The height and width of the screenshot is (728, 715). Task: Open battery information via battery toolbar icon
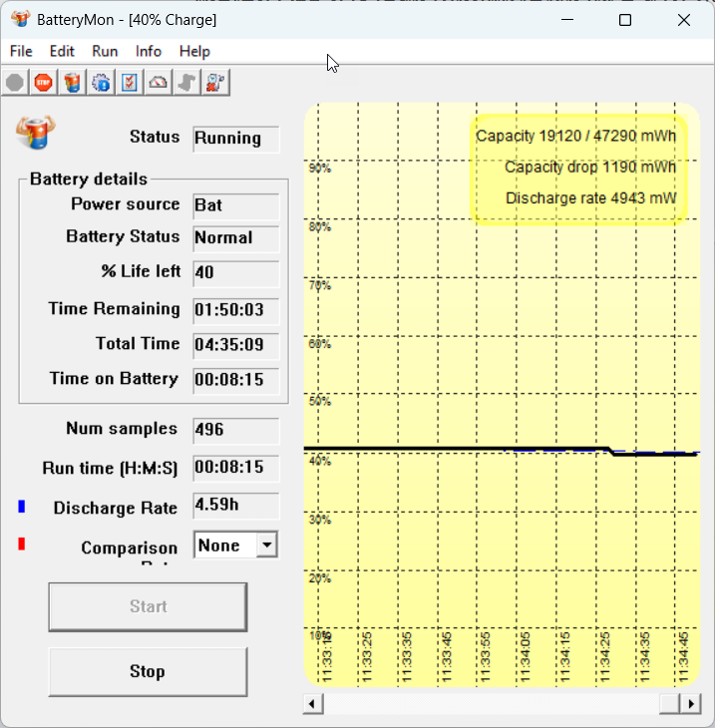[72, 83]
